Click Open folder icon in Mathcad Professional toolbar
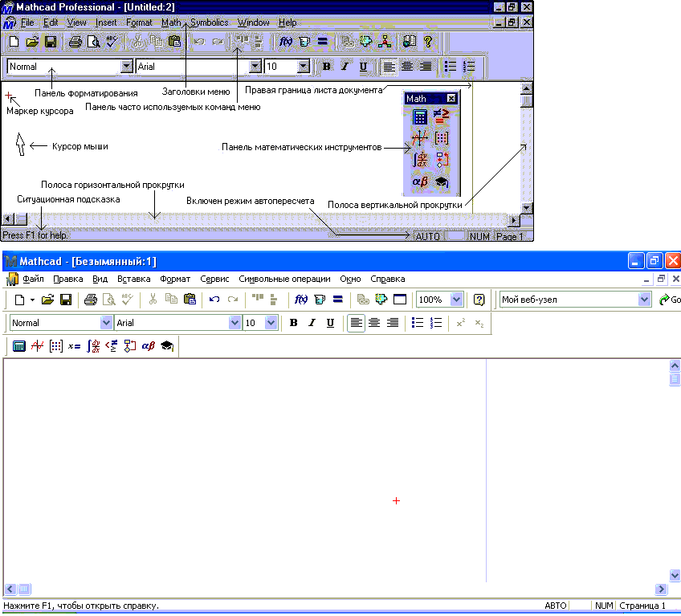Image resolution: width=681 pixels, height=616 pixels. click(x=32, y=42)
